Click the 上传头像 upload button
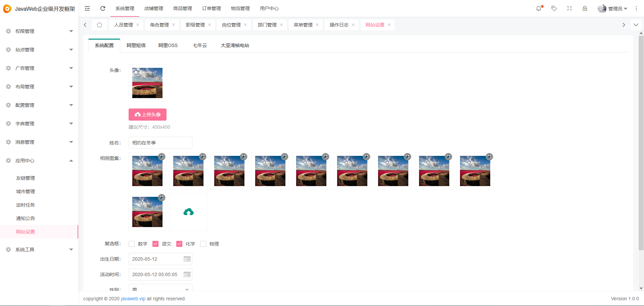Screen dimensions: 644x306 click(x=147, y=114)
